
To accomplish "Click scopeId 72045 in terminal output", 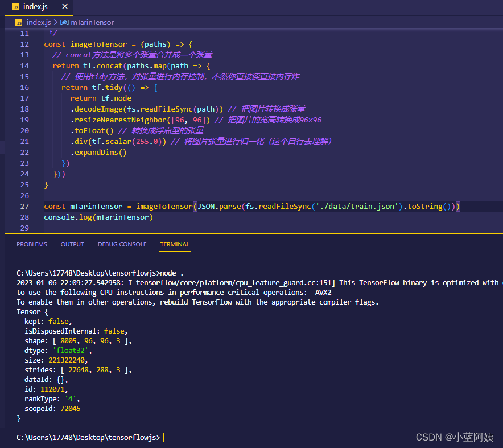I will click(70, 409).
